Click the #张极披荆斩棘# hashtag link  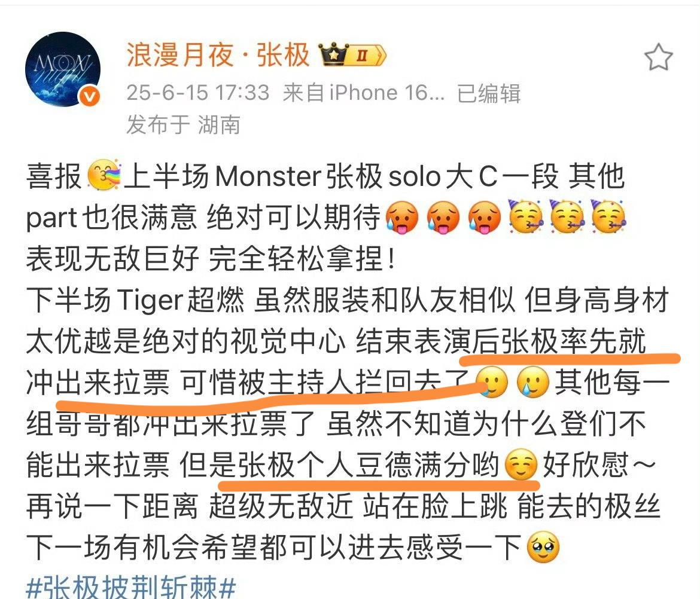[x=131, y=586]
